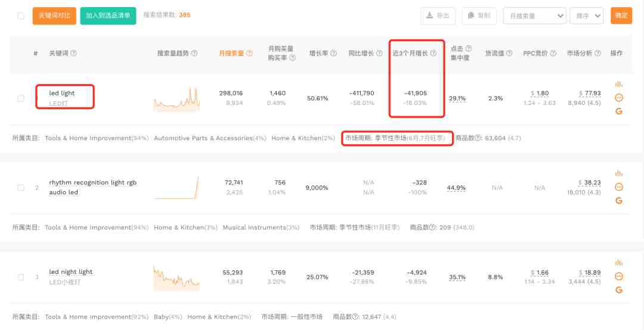This screenshot has height=330, width=644.
Task: Click the $77.93 market analysis price
Action: (x=590, y=93)
